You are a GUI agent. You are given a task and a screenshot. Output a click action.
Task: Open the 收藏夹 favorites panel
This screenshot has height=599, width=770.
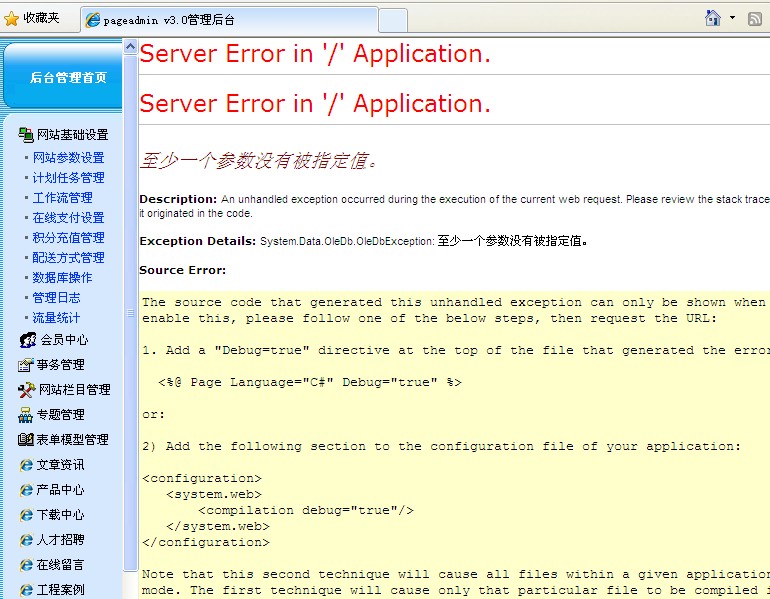(32, 18)
